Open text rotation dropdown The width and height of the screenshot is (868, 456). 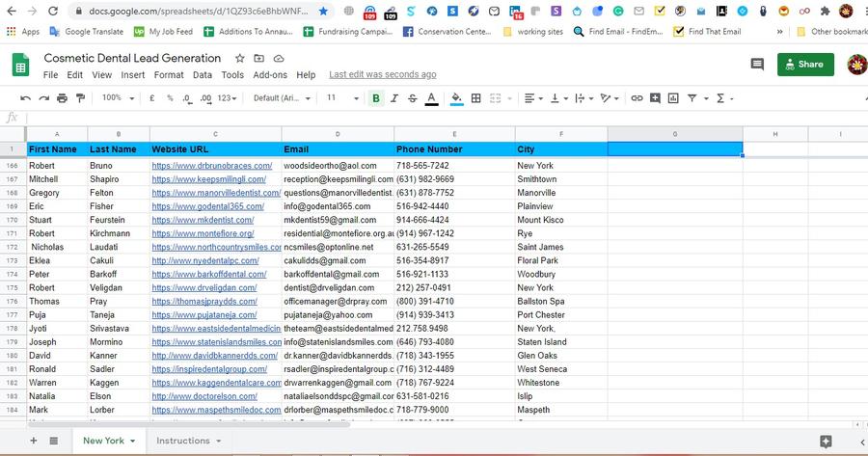[x=609, y=98]
